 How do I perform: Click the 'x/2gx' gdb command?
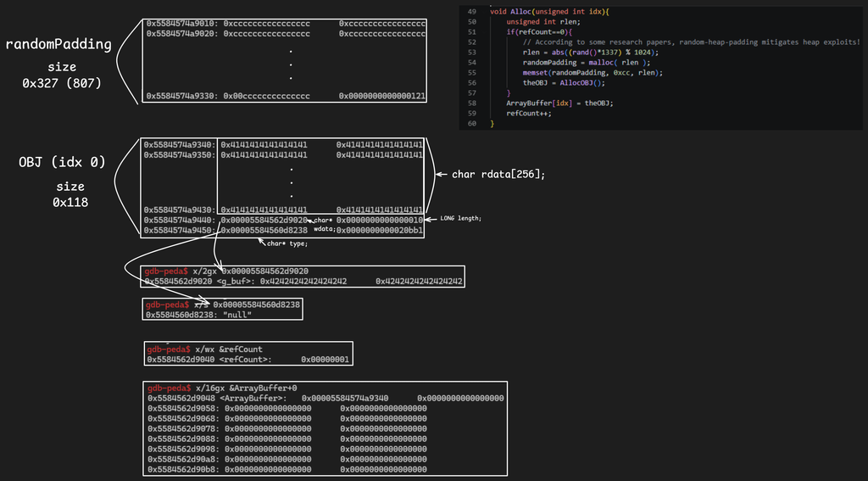click(206, 271)
